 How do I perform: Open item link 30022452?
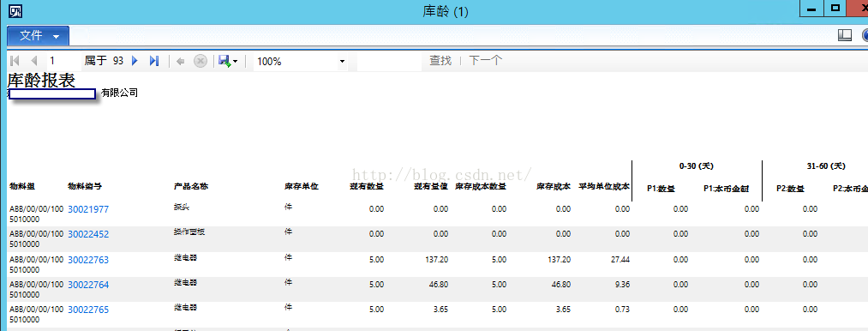coord(88,234)
